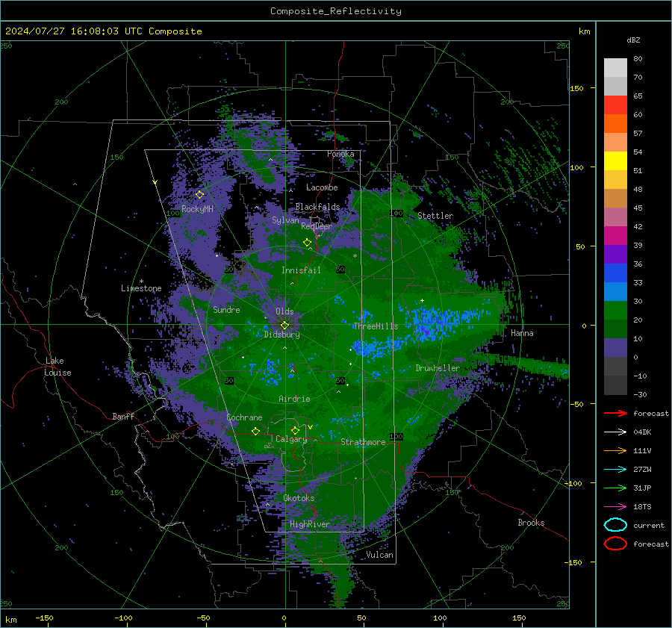Click the Didsbury town label

tap(281, 335)
